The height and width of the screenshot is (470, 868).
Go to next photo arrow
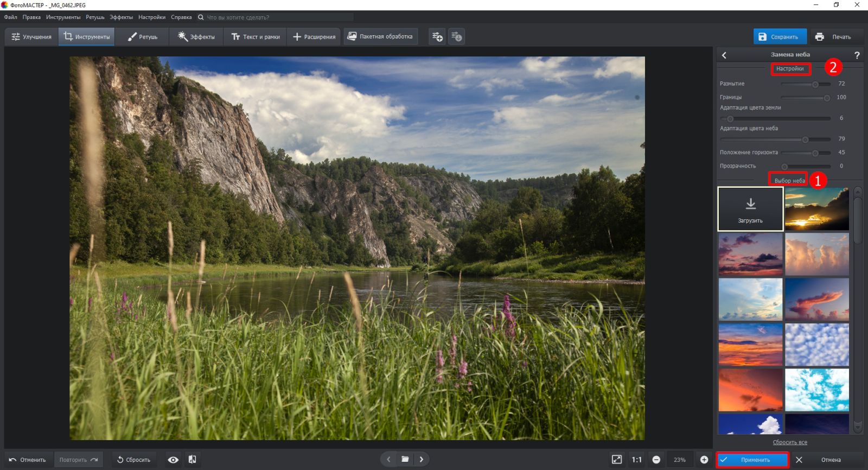click(422, 459)
